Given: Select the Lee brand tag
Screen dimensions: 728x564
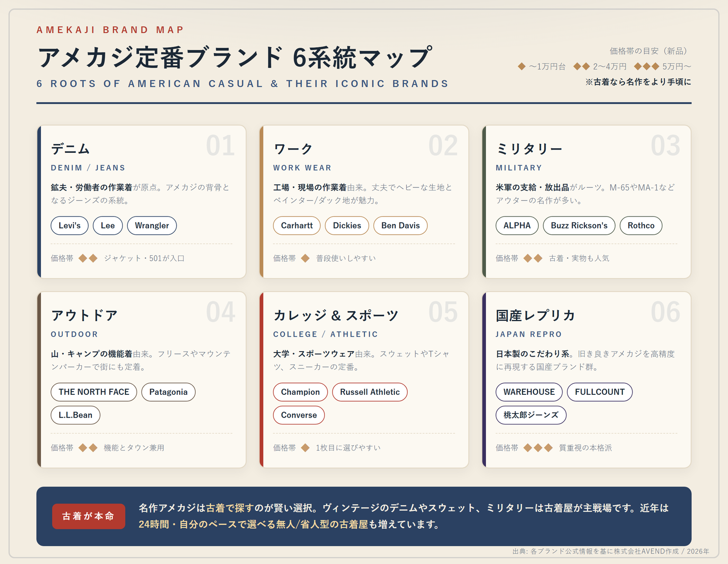Looking at the screenshot, I should tap(108, 226).
